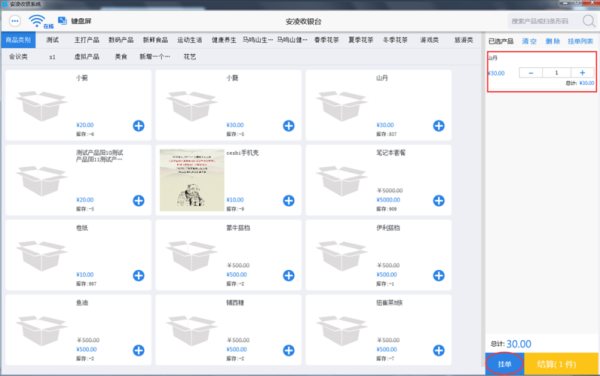The image size is (600, 376).
Task: Click the search magnifier icon
Action: pos(589,21)
